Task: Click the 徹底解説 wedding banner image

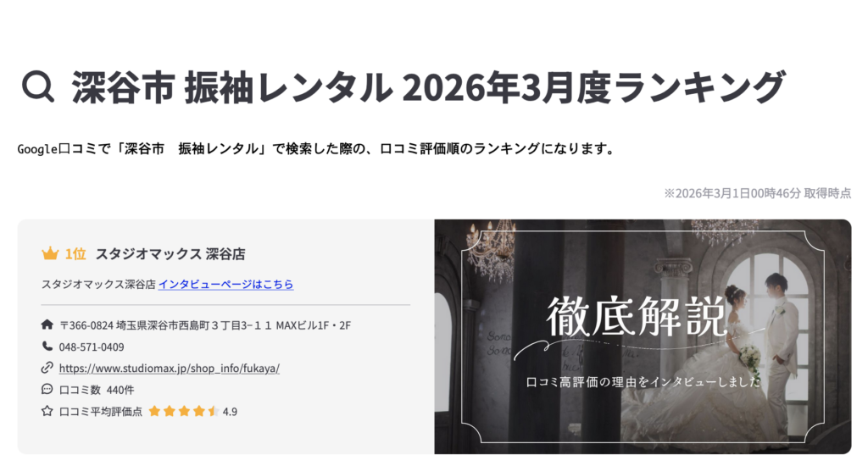Action: pos(643,336)
